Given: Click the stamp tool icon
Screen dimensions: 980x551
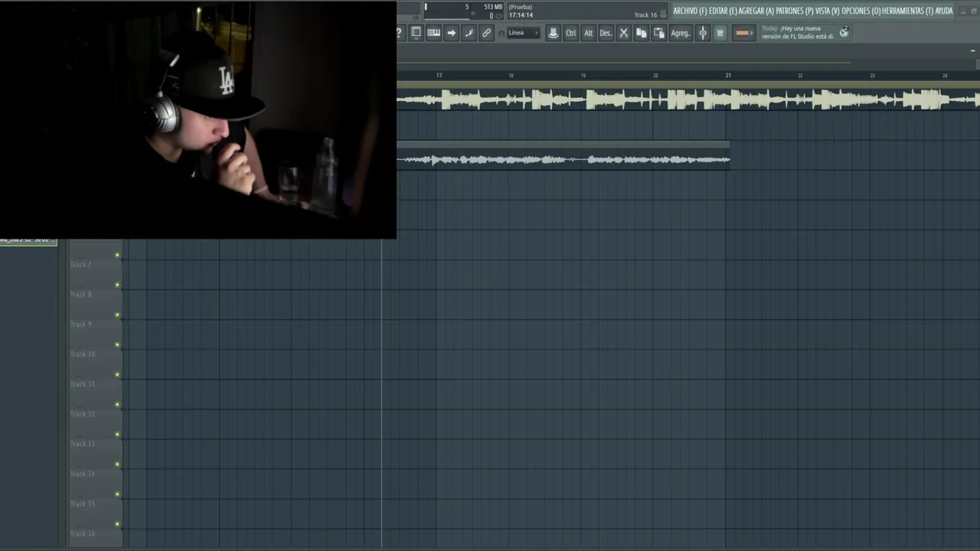Looking at the screenshot, I should point(553,33).
